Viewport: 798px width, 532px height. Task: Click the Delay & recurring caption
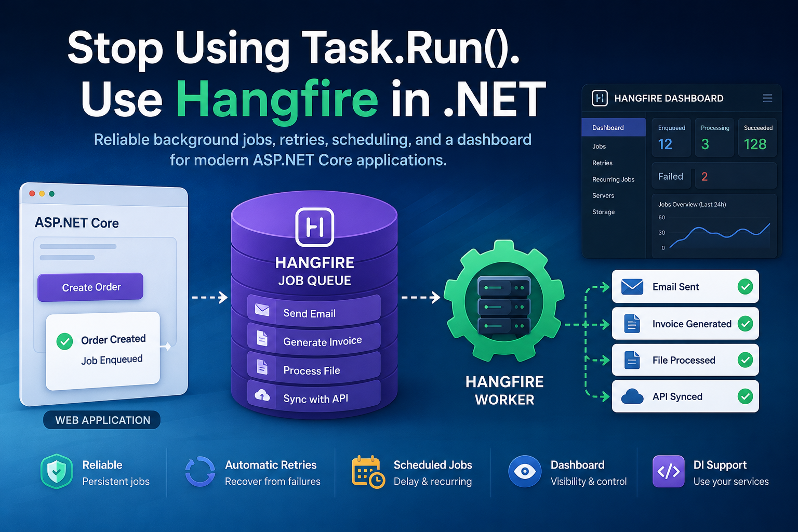433,482
